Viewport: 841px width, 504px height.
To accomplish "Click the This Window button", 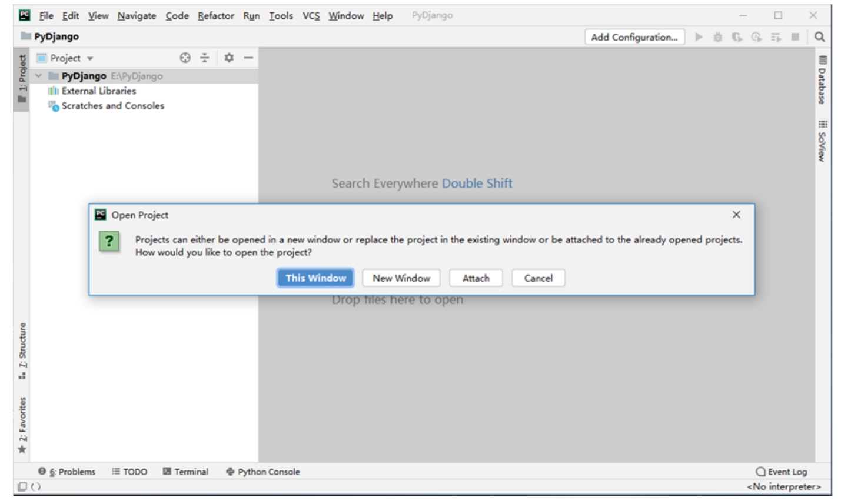I will tap(315, 278).
